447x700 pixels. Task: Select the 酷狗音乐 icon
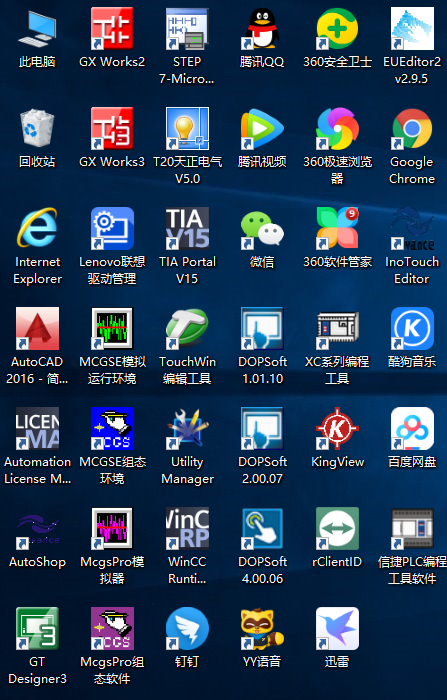pos(412,329)
